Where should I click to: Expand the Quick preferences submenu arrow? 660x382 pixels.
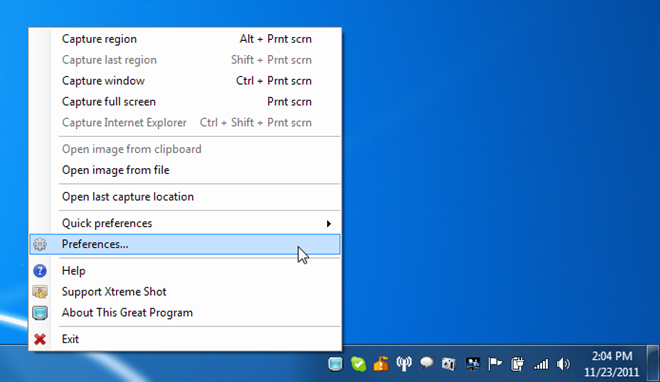(x=329, y=223)
